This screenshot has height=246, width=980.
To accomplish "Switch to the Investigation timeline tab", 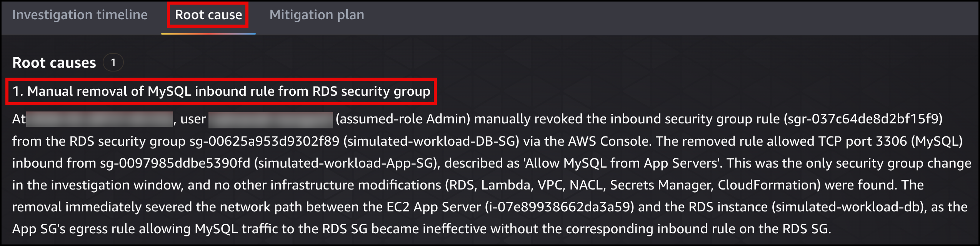I will click(80, 15).
